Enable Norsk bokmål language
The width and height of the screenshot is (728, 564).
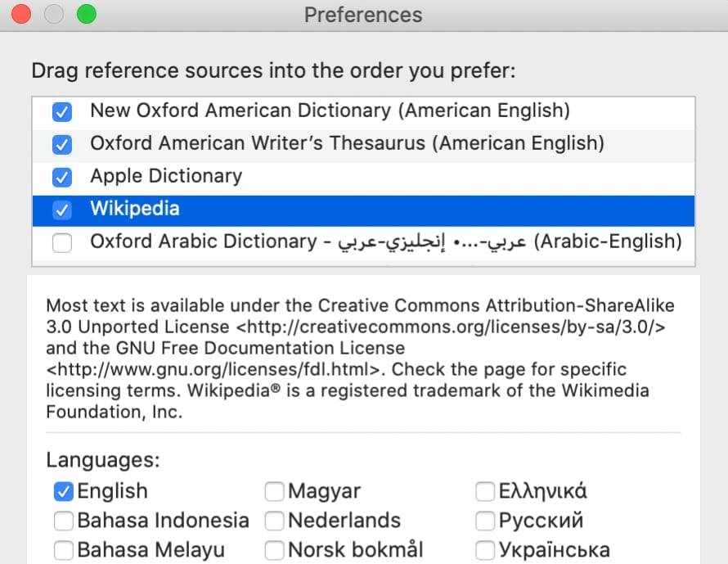(275, 549)
